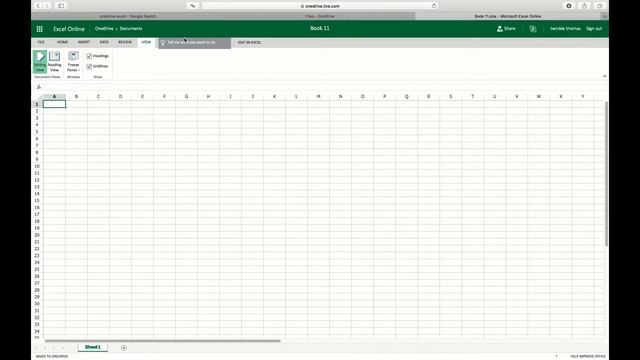This screenshot has width=640, height=360.
Task: Click the user account name
Action: click(565, 29)
